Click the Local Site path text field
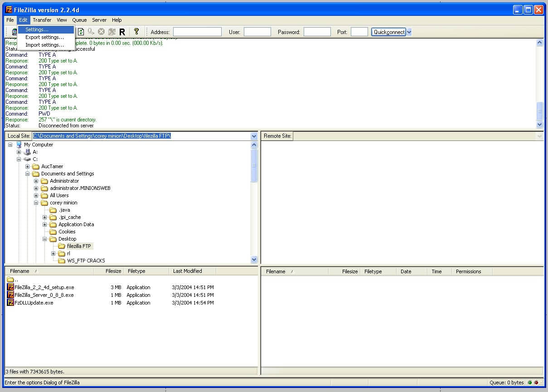 pos(141,136)
